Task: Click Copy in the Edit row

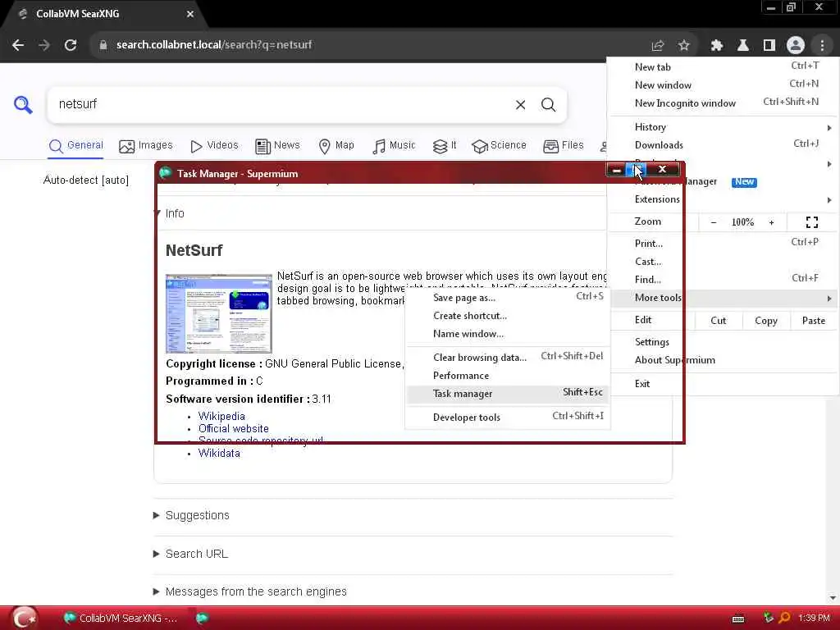Action: click(x=766, y=321)
